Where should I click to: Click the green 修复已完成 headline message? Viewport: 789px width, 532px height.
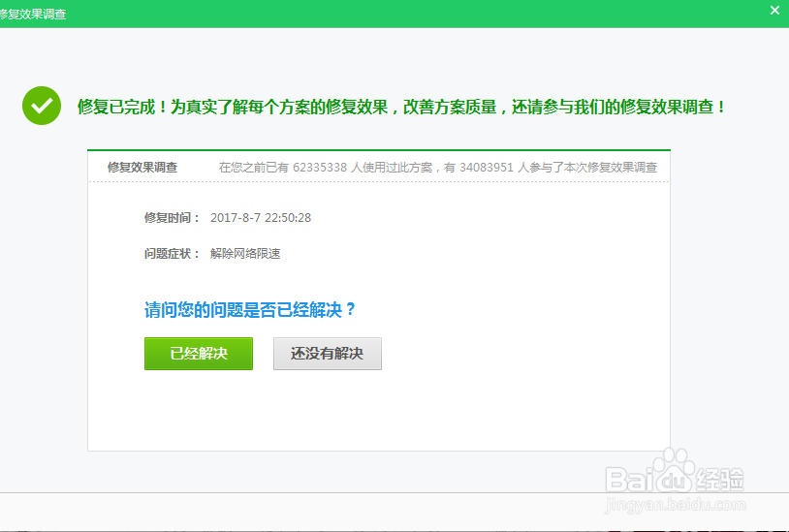point(401,107)
